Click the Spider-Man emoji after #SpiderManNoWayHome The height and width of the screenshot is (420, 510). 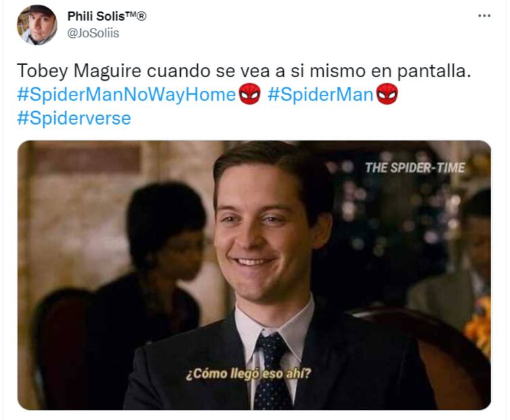(249, 94)
